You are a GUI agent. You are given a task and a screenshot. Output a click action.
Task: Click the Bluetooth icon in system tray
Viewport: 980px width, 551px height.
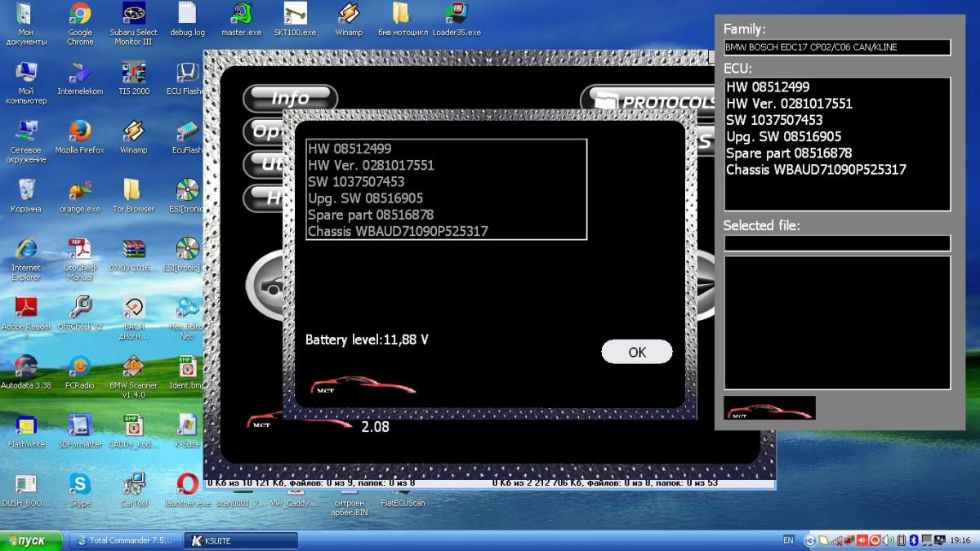click(915, 540)
